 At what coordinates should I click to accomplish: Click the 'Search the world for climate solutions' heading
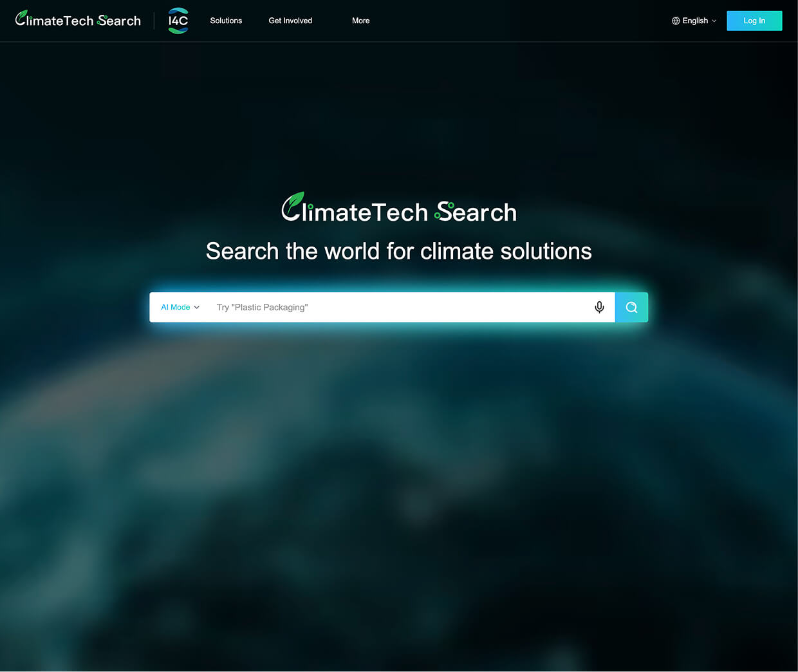(399, 251)
